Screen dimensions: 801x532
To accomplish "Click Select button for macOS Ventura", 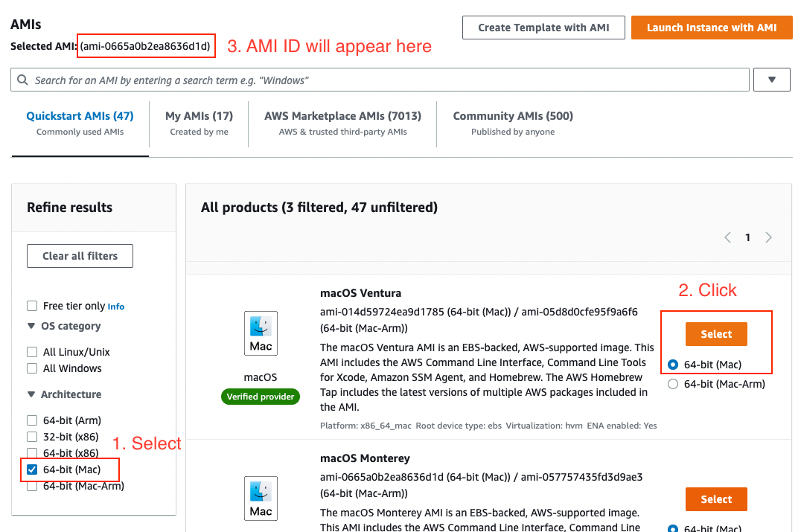I will point(716,334).
